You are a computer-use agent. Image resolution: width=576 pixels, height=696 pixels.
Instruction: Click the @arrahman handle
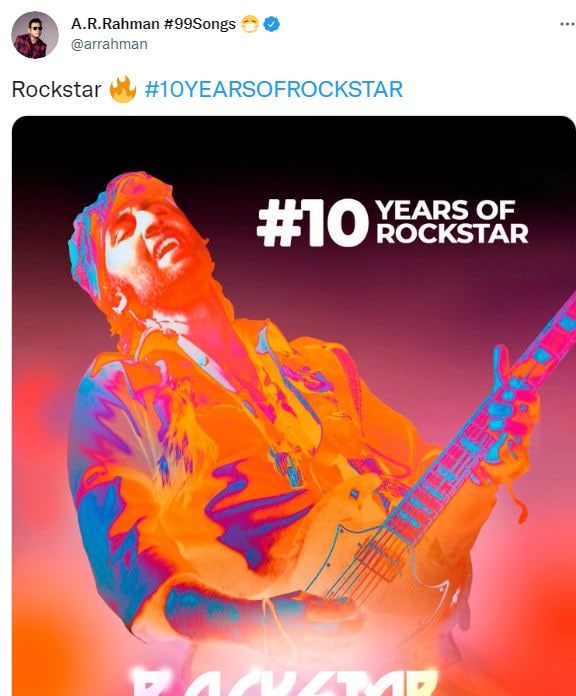click(109, 44)
